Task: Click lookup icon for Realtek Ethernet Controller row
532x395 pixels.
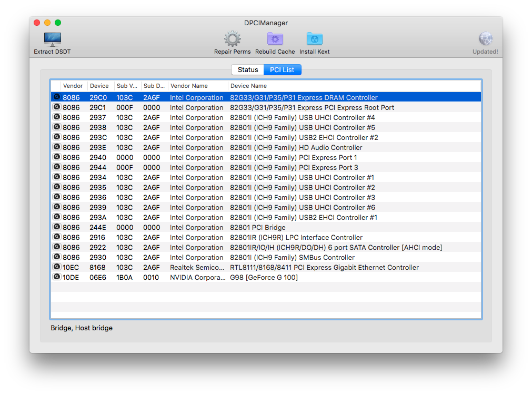Action: pyautogui.click(x=57, y=267)
